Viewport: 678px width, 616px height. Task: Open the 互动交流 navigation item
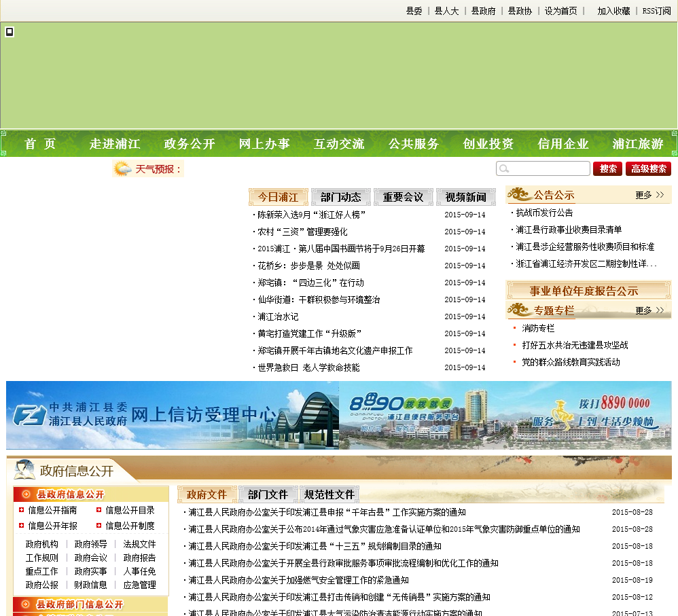(x=339, y=143)
